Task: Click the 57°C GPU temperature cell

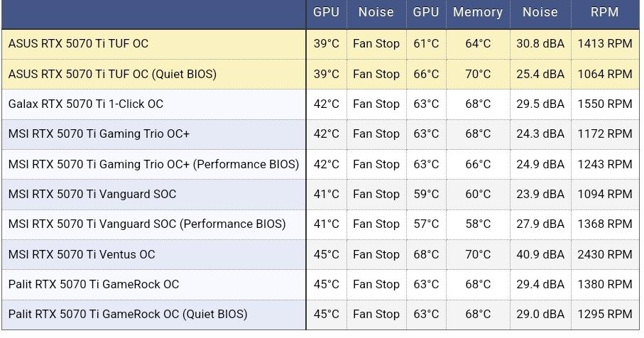Action: (426, 224)
